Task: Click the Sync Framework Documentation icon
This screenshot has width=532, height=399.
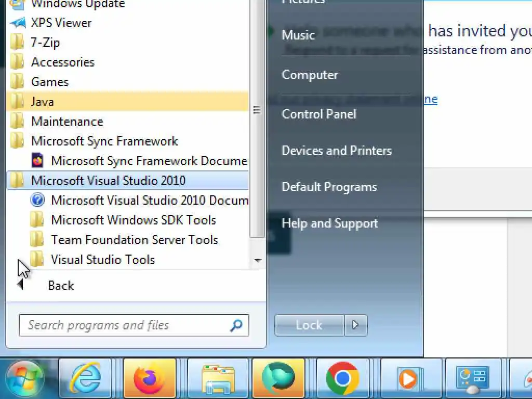Action: click(x=37, y=161)
